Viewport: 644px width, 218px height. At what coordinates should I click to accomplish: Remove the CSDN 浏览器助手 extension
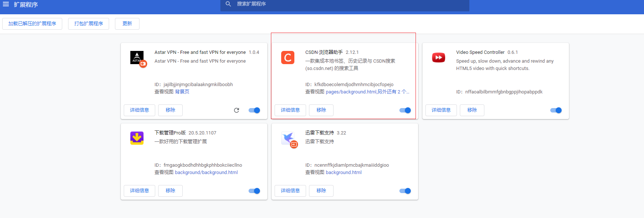(321, 110)
